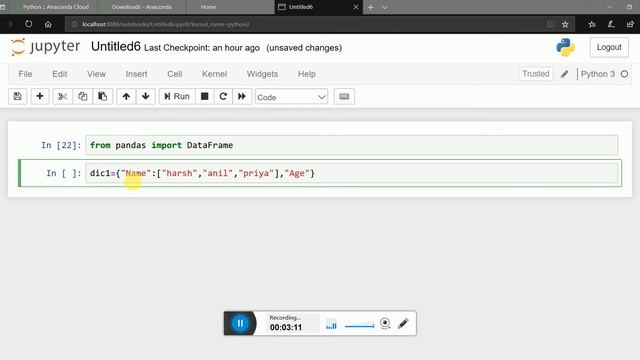Open a new browser tab with plus
640x360 pixels.
pos(371,7)
